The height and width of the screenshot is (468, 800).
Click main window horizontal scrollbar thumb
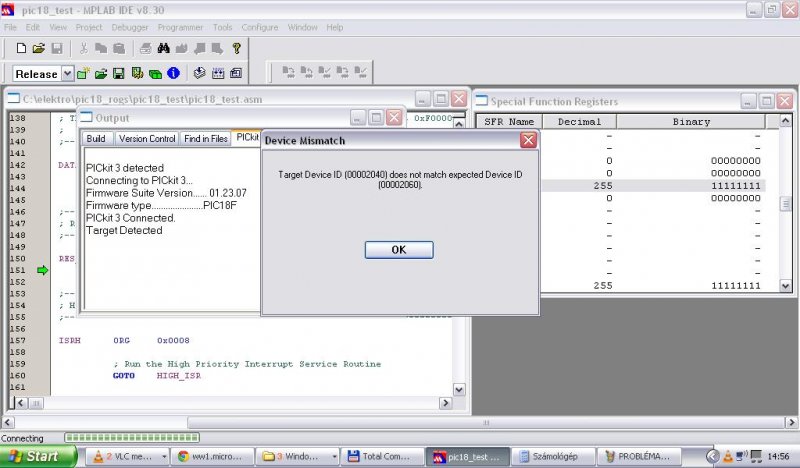coord(486,423)
